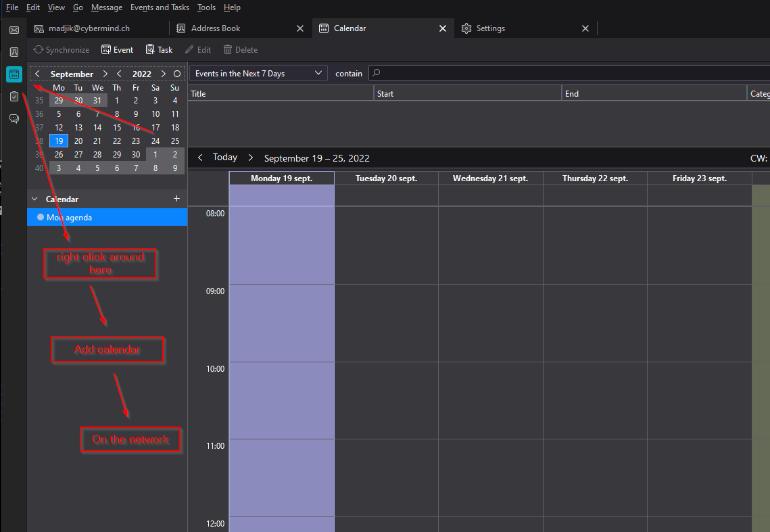Image resolution: width=770 pixels, height=532 pixels.
Task: Go to next month in mini-calendar
Action: point(105,74)
